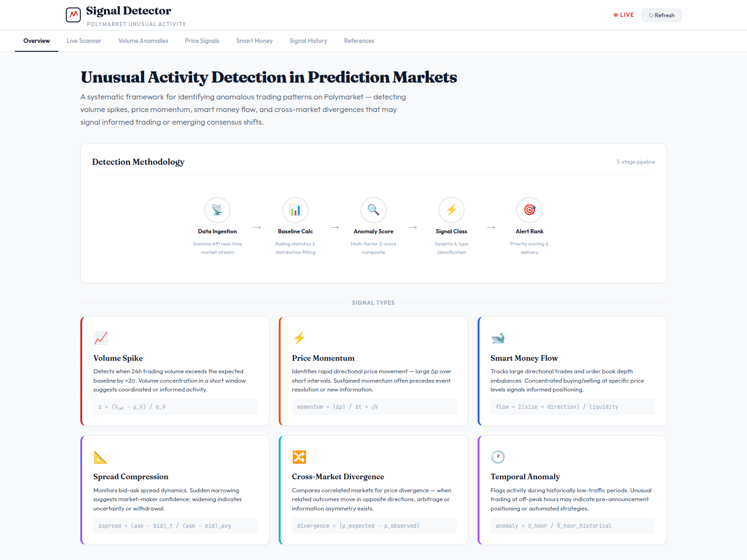Image resolution: width=747 pixels, height=560 pixels.
Task: Open the Smart Money tab
Action: coord(254,41)
